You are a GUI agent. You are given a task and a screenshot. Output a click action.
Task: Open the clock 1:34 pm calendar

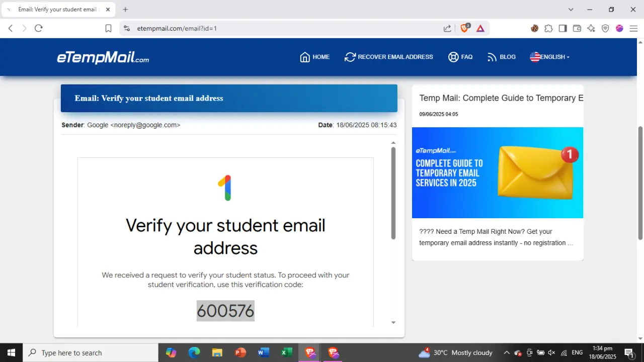(603, 352)
